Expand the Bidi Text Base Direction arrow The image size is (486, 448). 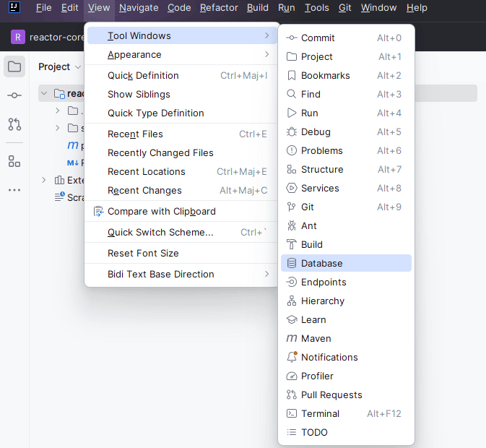tap(267, 274)
